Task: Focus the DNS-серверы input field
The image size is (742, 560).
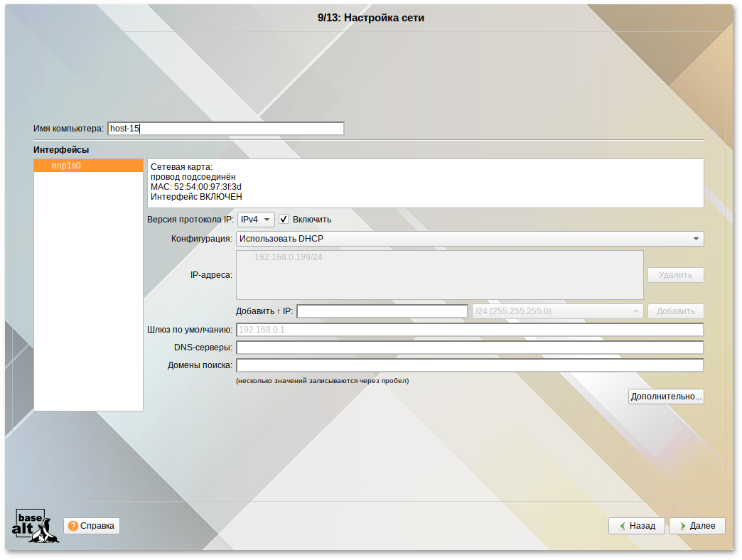Action: (x=469, y=348)
